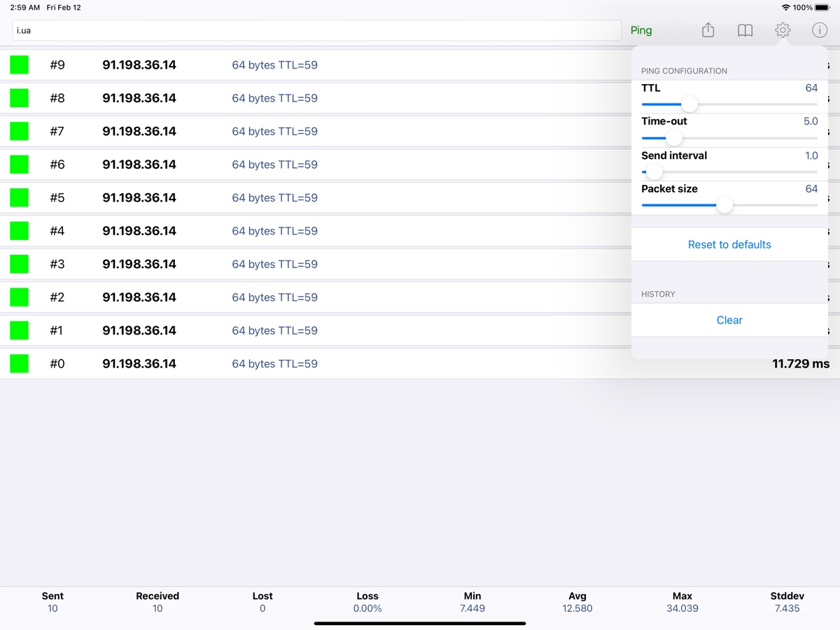Viewport: 840px width, 630px height.
Task: Click green status square for ping #5
Action: tap(20, 198)
